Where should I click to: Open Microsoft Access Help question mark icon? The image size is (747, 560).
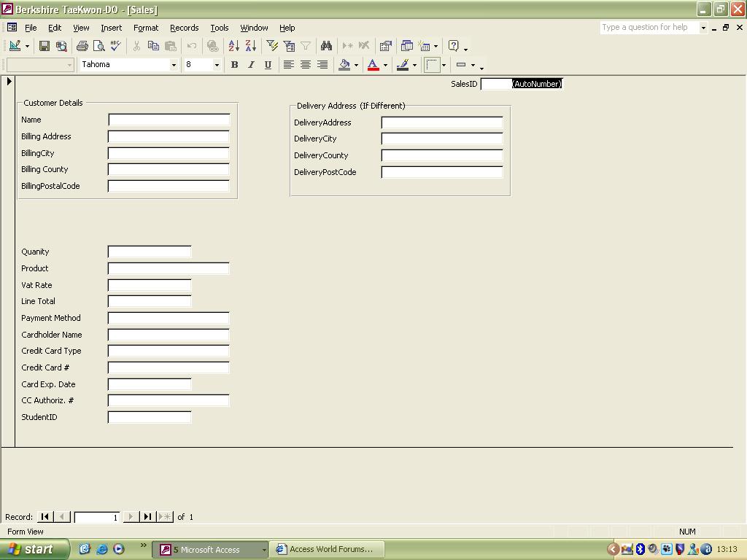click(454, 46)
